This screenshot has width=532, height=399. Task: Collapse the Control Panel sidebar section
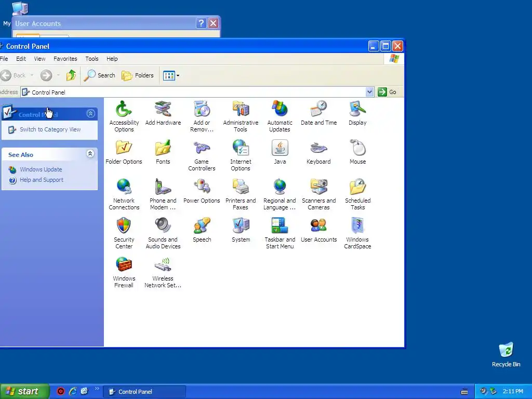pos(90,114)
